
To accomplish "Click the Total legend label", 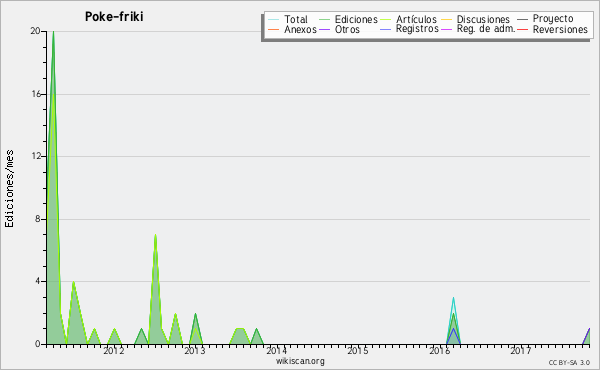I will click(296, 19).
